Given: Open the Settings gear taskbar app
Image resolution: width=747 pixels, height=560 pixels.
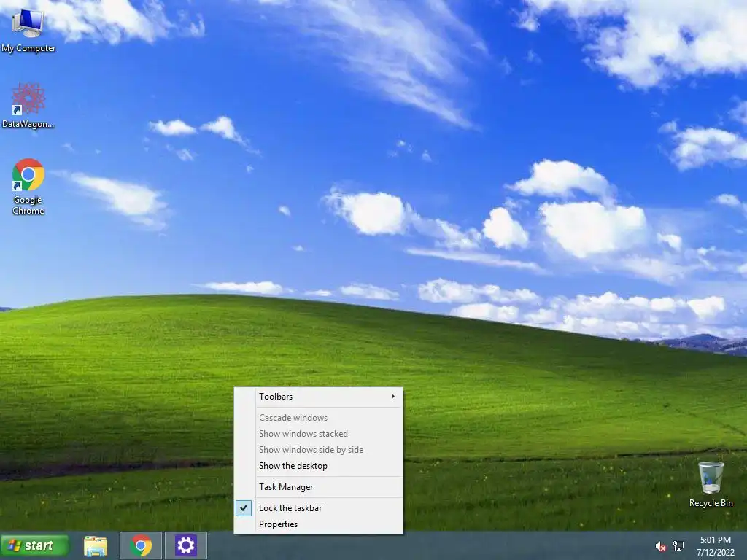Looking at the screenshot, I should [186, 545].
